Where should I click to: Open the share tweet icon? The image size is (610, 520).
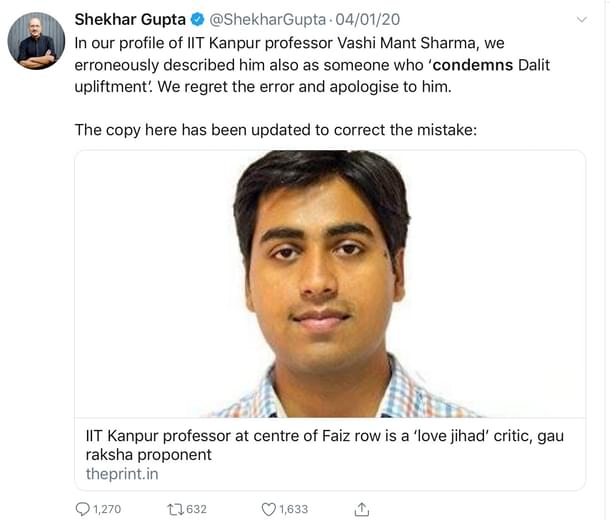pos(362,509)
